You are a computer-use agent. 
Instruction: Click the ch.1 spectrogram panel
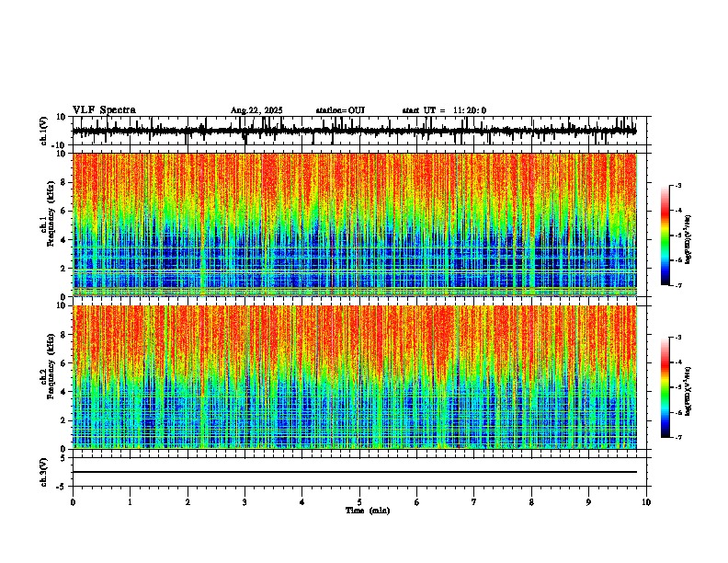pos(354,224)
